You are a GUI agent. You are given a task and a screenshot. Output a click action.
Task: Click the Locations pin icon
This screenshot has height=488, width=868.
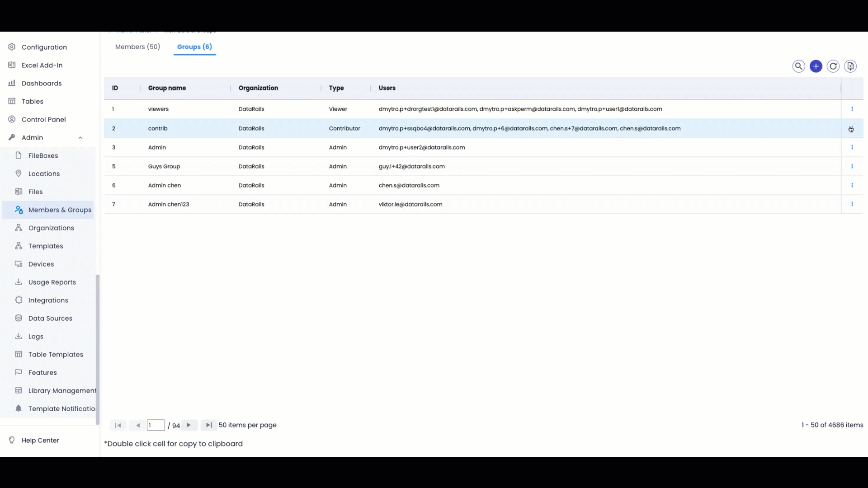[19, 174]
